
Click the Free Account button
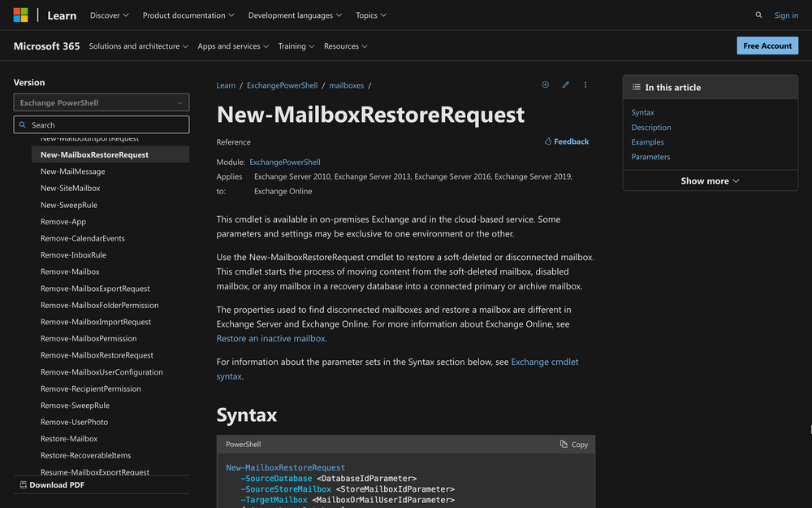pyautogui.click(x=767, y=46)
